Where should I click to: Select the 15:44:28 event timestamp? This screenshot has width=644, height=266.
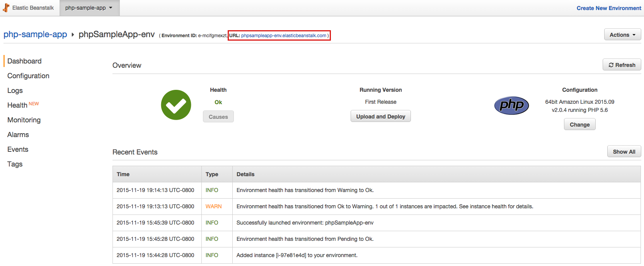[x=155, y=255]
